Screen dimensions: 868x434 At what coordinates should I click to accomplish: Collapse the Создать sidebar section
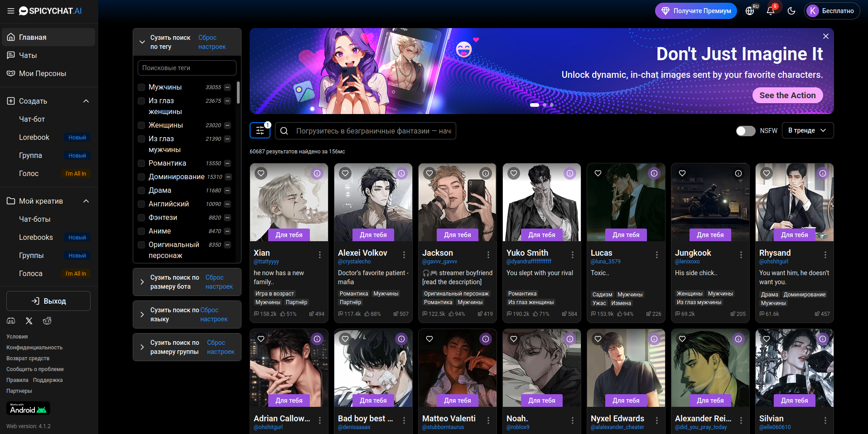click(x=86, y=101)
